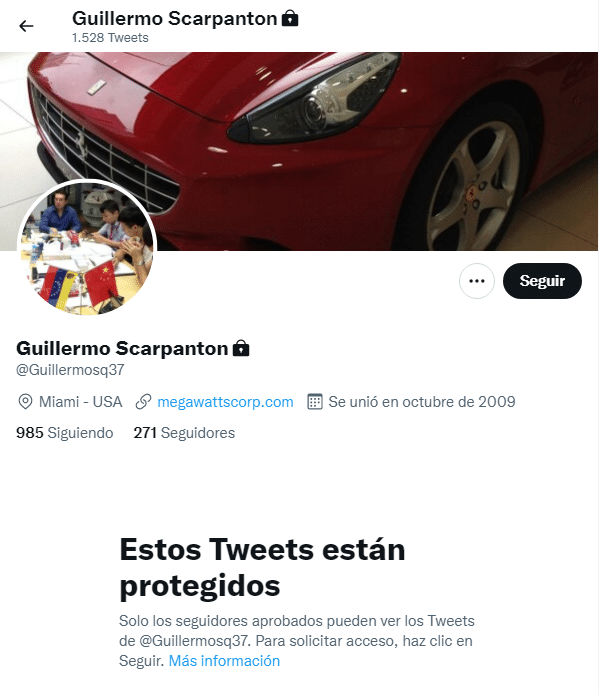This screenshot has width=607, height=695.
Task: Click the lock icon beside header name
Action: pyautogui.click(x=290, y=19)
